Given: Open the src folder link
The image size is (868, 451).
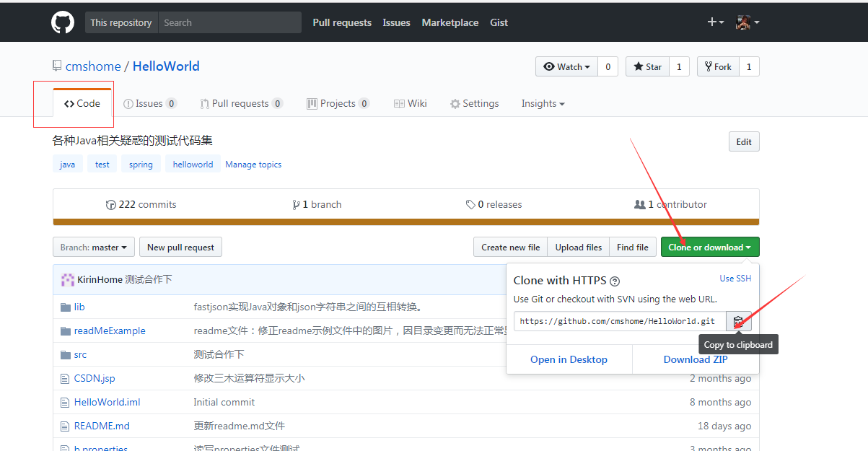Looking at the screenshot, I should tap(80, 354).
